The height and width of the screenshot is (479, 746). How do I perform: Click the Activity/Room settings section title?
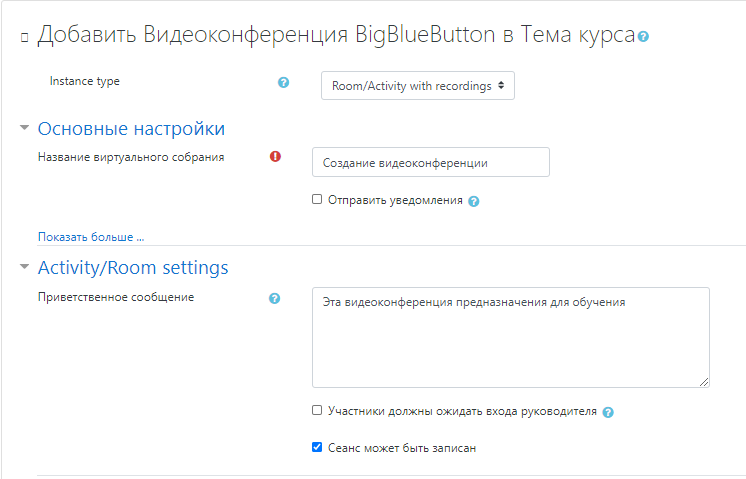133,268
